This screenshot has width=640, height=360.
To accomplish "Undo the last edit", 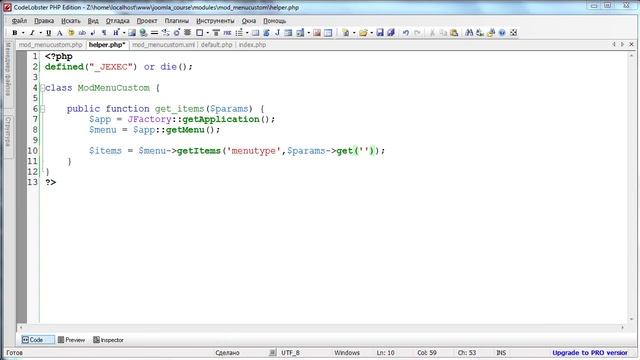I will pos(406,33).
